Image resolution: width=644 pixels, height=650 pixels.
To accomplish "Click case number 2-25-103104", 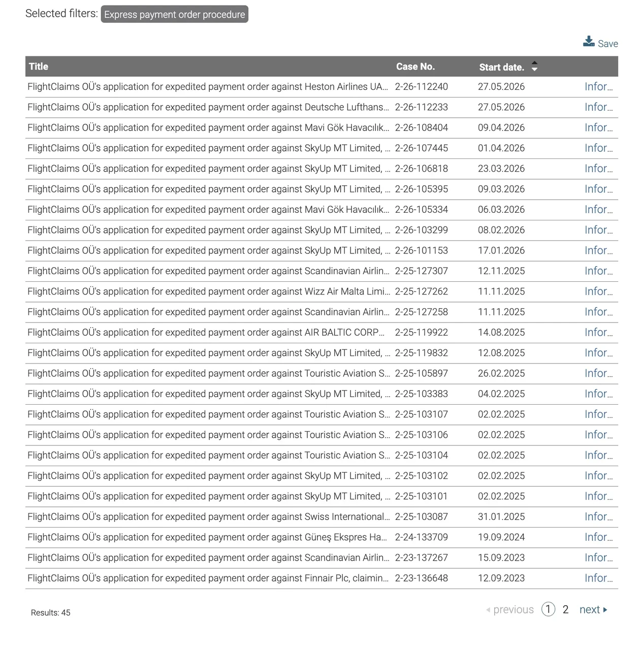I will [x=422, y=456].
